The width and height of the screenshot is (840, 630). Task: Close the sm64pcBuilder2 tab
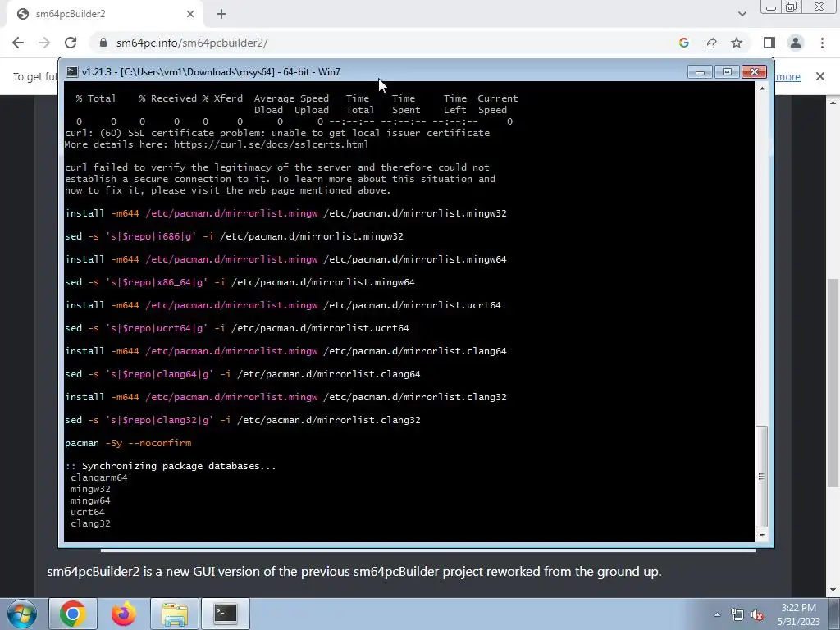pos(190,14)
